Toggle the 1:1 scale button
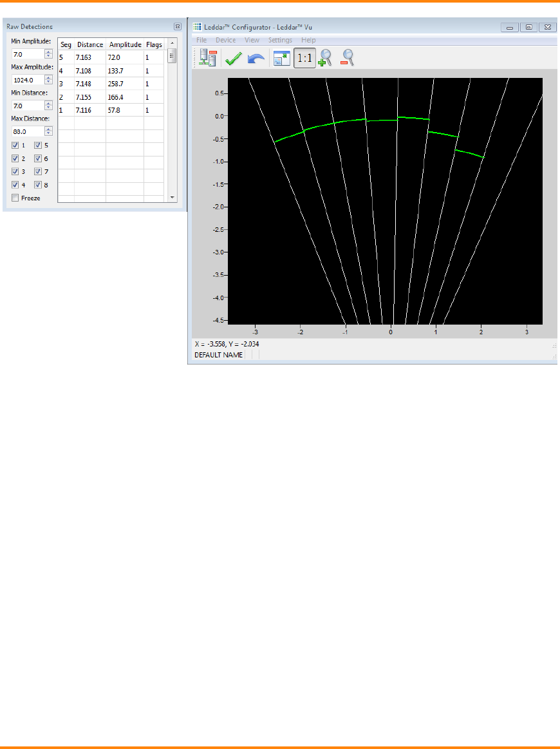This screenshot has height=749, width=560. click(x=304, y=58)
